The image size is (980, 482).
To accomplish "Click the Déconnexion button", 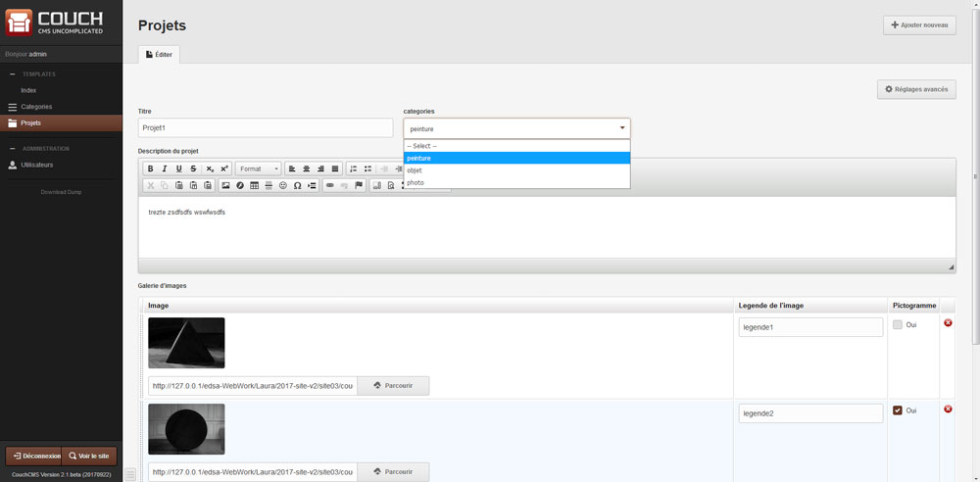I will tap(33, 456).
